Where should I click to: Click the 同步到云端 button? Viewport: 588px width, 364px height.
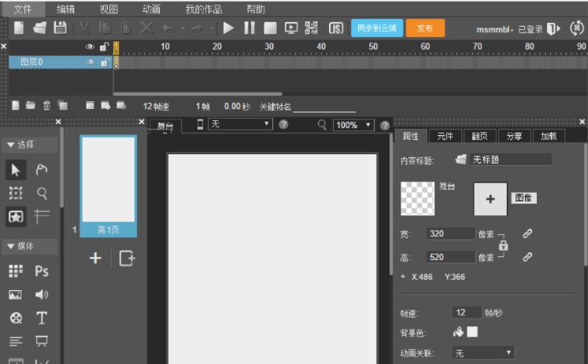(376, 28)
